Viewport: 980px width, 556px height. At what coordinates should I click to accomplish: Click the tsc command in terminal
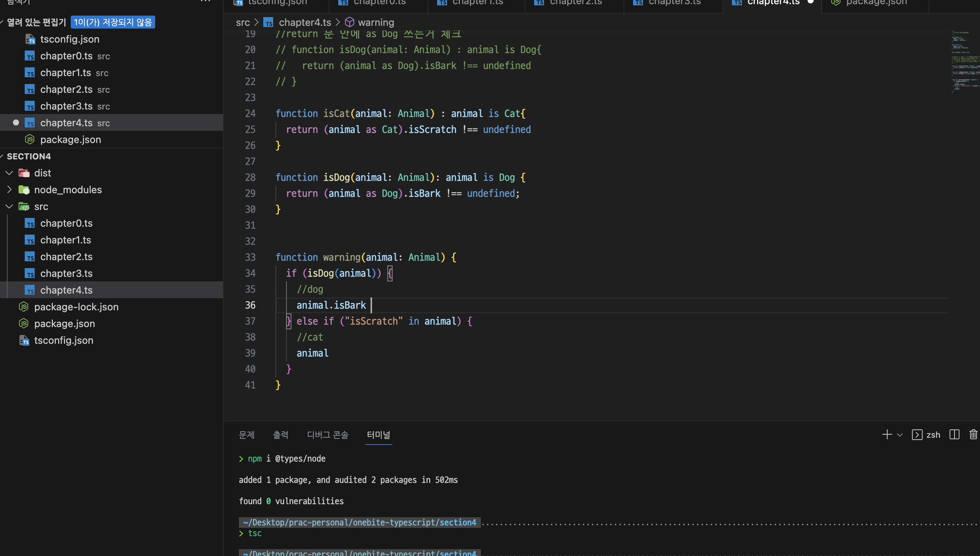coord(255,534)
